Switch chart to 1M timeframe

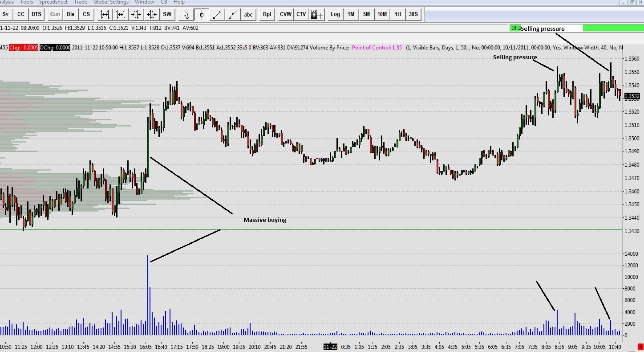tap(351, 14)
